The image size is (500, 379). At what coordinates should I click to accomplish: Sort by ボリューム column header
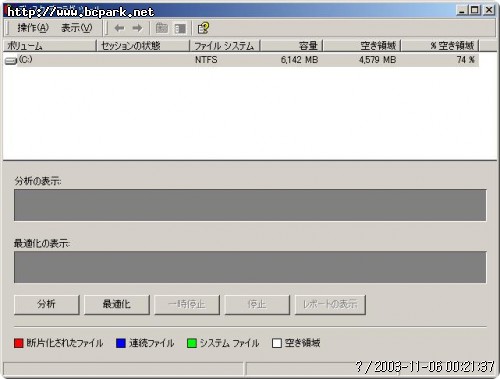(49, 46)
